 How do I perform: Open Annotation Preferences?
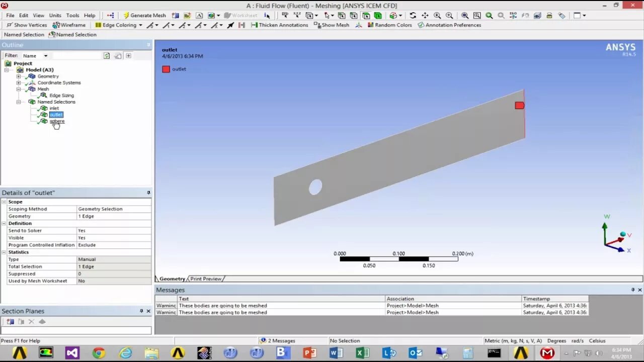(449, 25)
